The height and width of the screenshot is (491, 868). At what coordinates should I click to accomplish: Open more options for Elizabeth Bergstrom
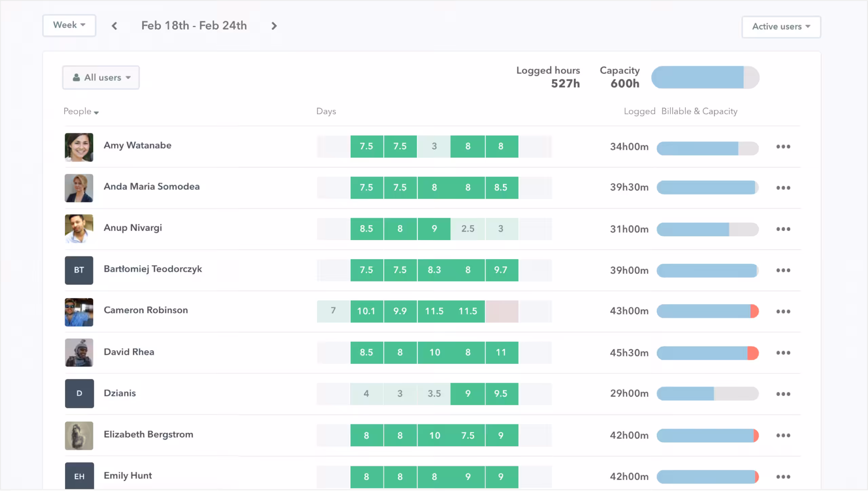[x=783, y=435]
